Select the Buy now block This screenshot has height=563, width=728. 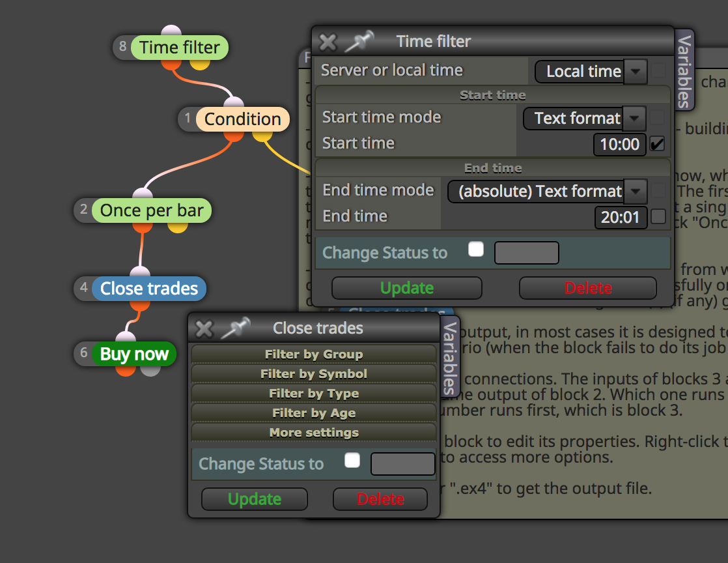point(133,354)
